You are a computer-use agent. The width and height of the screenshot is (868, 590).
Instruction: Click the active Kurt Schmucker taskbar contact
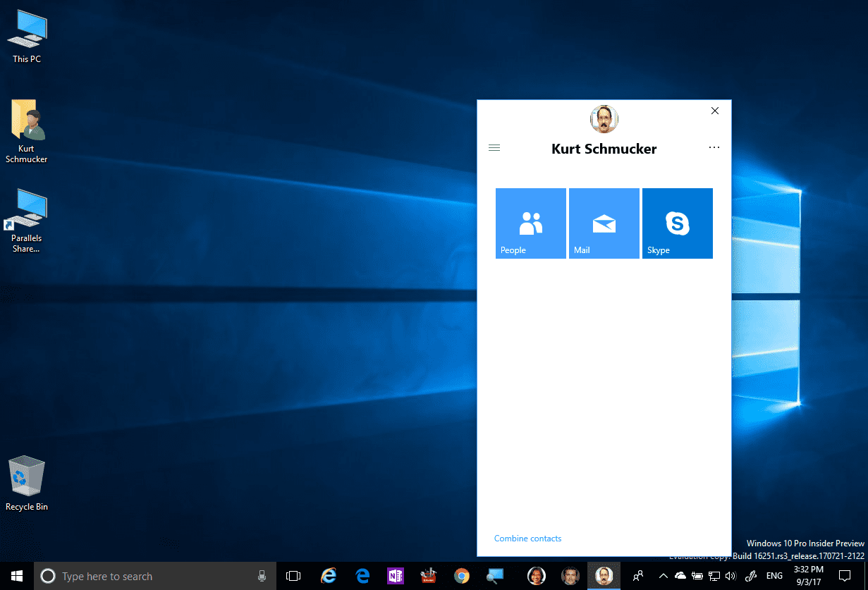click(604, 576)
